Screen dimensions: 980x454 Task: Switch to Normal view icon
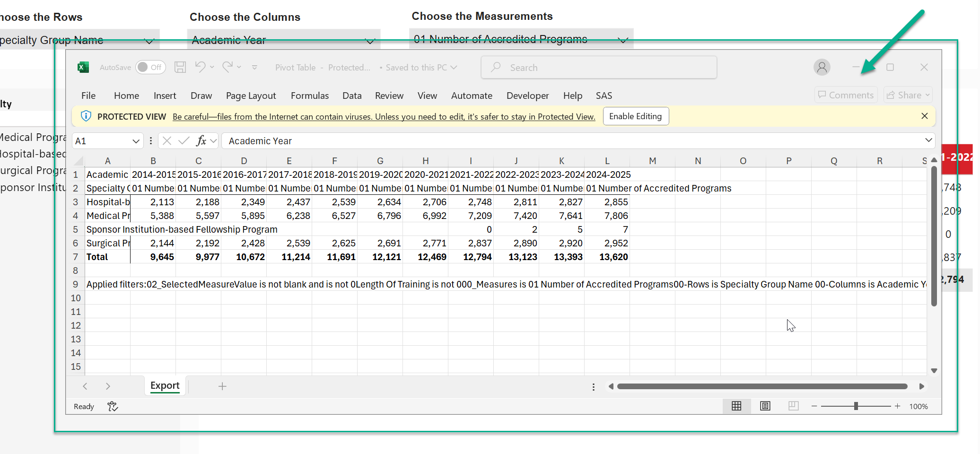pyautogui.click(x=736, y=406)
